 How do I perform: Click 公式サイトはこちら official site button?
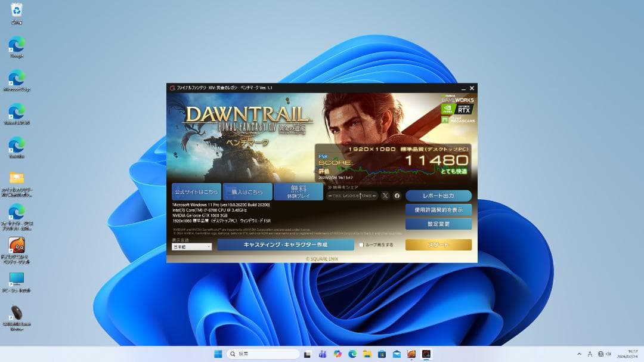click(x=196, y=192)
